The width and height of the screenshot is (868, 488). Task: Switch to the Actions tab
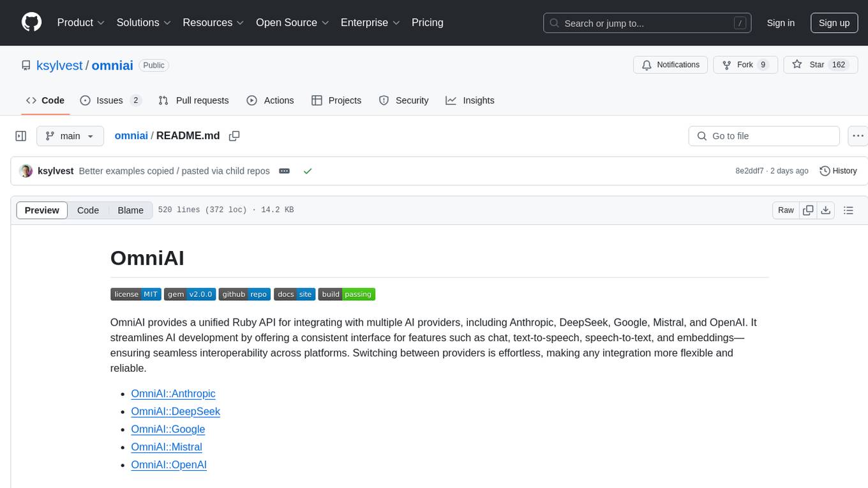point(270,100)
